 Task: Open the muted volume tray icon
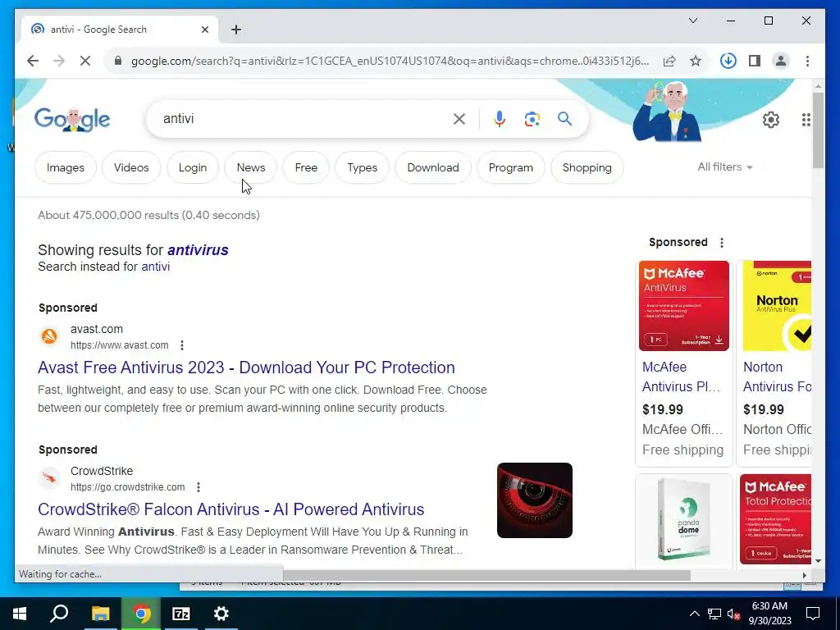pyautogui.click(x=734, y=614)
